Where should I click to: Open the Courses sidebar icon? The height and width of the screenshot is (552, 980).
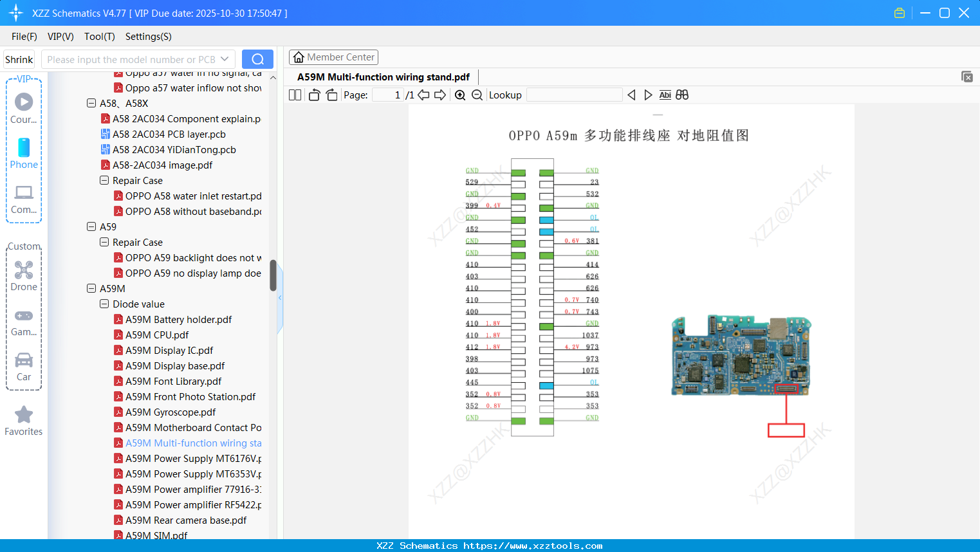coord(24,108)
